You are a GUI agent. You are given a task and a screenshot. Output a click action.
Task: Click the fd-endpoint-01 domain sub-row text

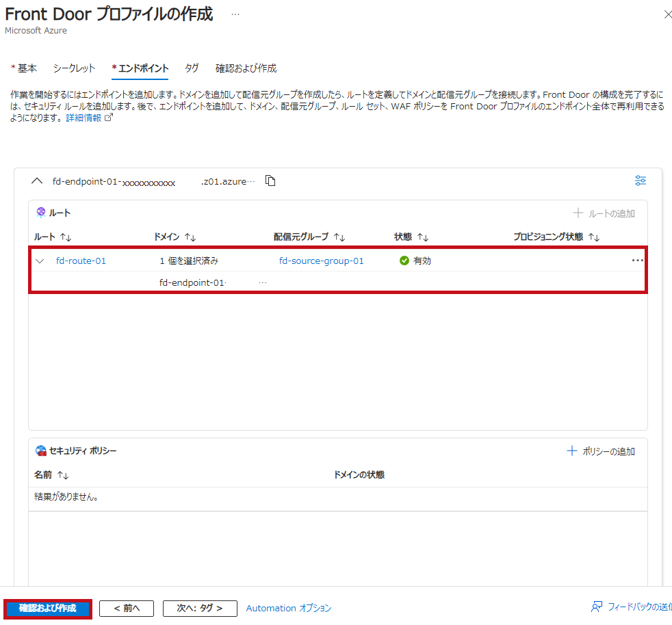(x=192, y=282)
